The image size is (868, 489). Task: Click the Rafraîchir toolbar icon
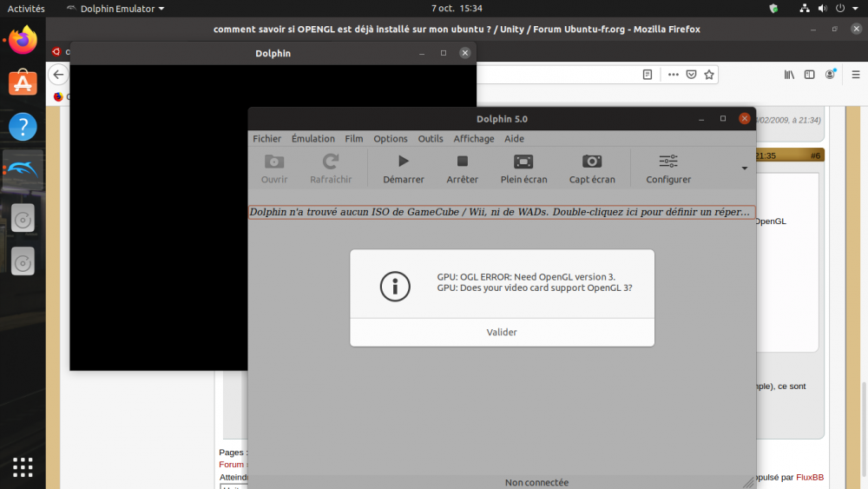pos(331,169)
